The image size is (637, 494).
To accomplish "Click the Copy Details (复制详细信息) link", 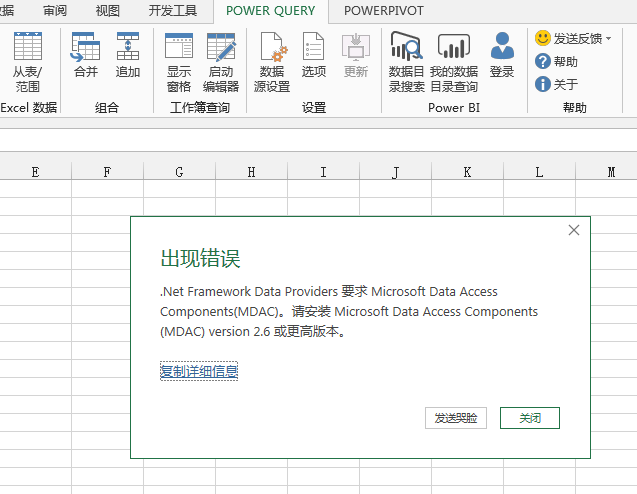I will click(x=199, y=371).
